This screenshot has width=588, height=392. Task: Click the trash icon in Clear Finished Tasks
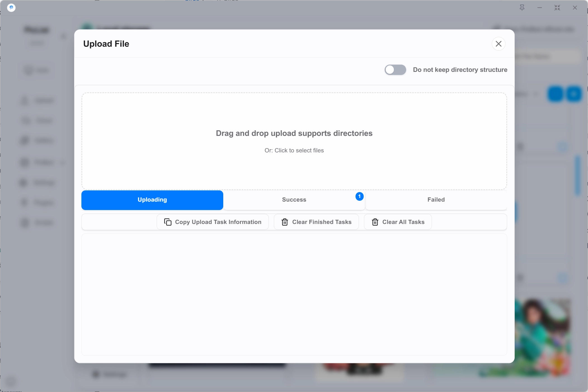285,222
